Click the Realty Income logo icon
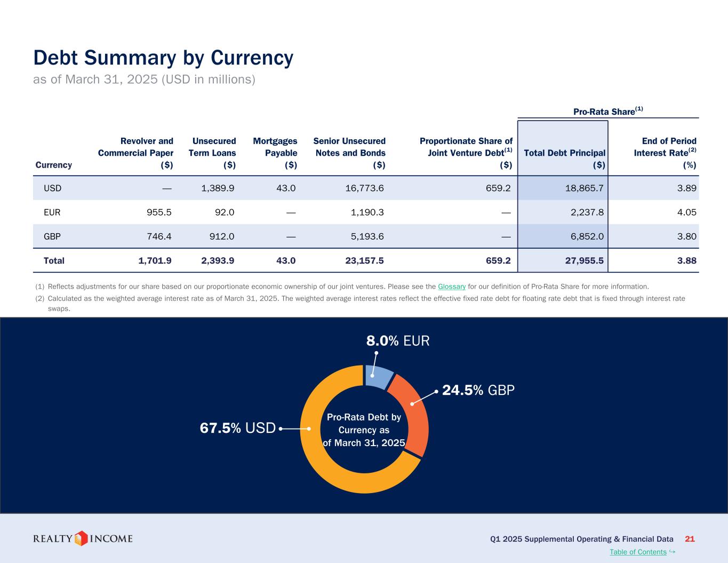728x563 pixels. (81, 538)
